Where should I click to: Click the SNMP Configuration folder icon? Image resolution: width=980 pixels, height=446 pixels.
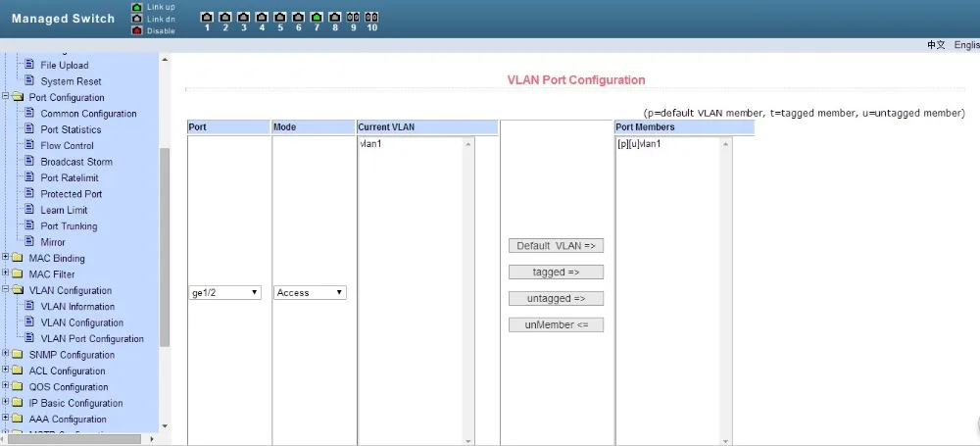[x=18, y=354]
